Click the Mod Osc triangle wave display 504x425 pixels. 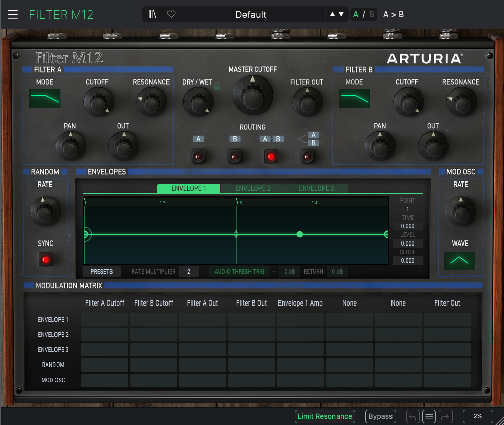[460, 261]
